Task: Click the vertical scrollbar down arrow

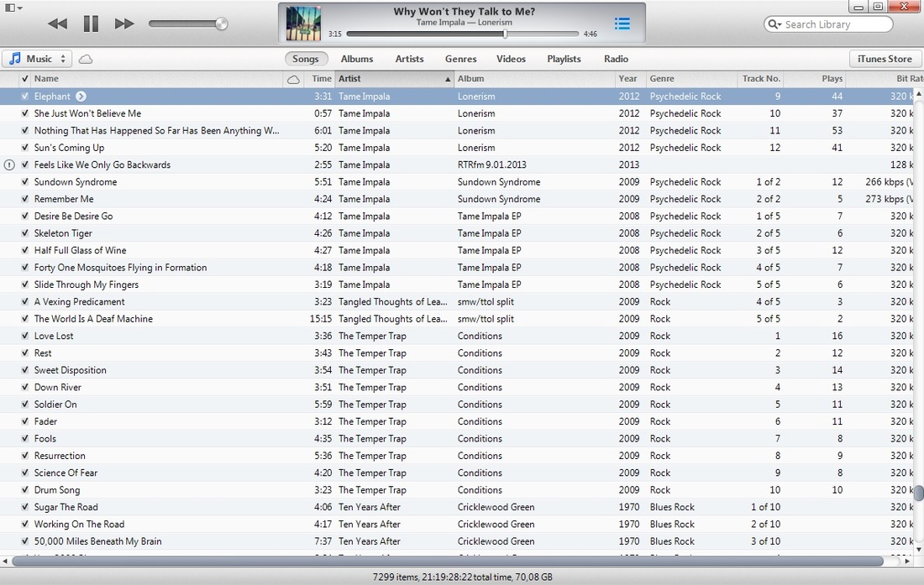Action: point(919,549)
